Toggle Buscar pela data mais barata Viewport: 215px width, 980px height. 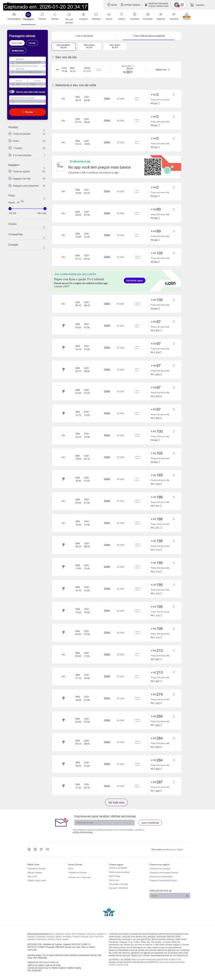(x=12, y=92)
